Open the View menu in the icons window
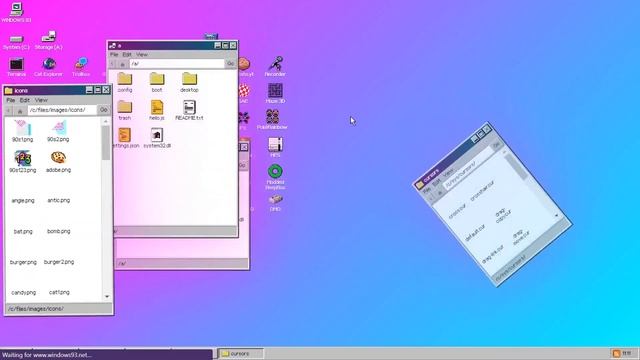Viewport: 640px width, 360px height. [41, 100]
